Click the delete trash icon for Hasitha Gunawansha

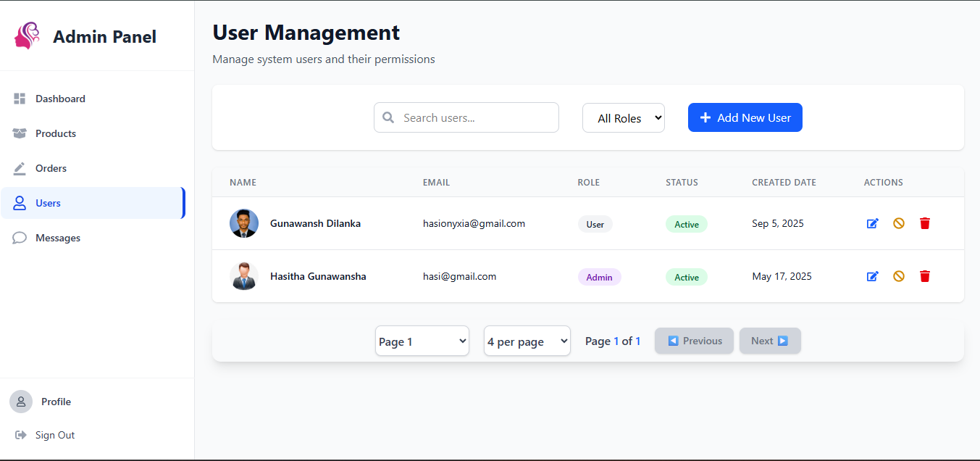pyautogui.click(x=925, y=276)
